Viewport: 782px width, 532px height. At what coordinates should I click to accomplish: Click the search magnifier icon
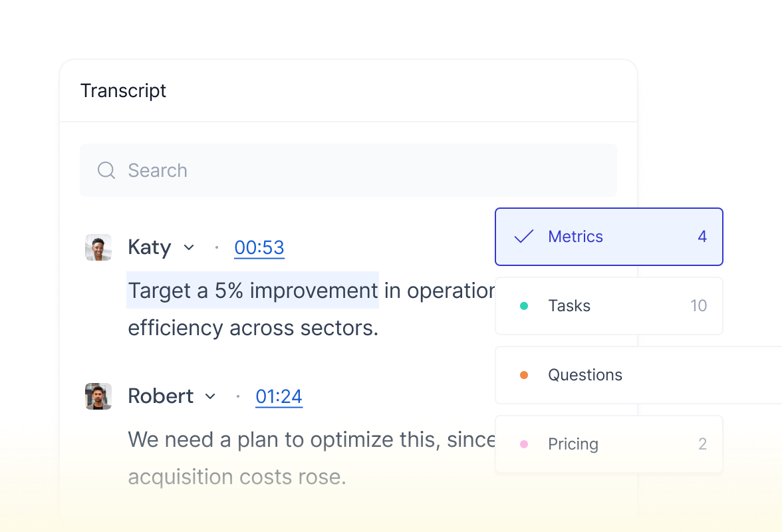[x=106, y=170]
